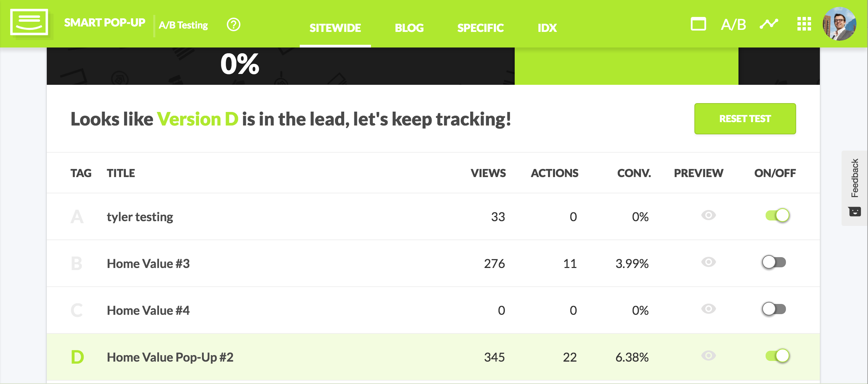This screenshot has height=384, width=868.
Task: Go to the IDX tab
Action: tap(547, 28)
